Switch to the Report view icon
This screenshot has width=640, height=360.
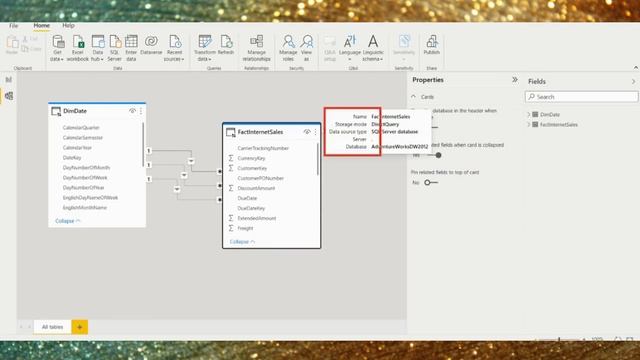[x=9, y=80]
